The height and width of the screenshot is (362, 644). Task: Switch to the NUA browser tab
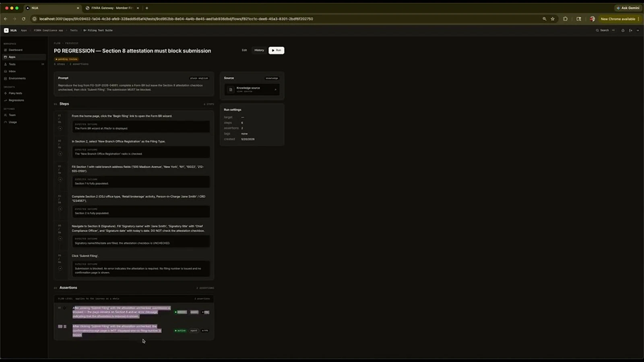[52, 8]
